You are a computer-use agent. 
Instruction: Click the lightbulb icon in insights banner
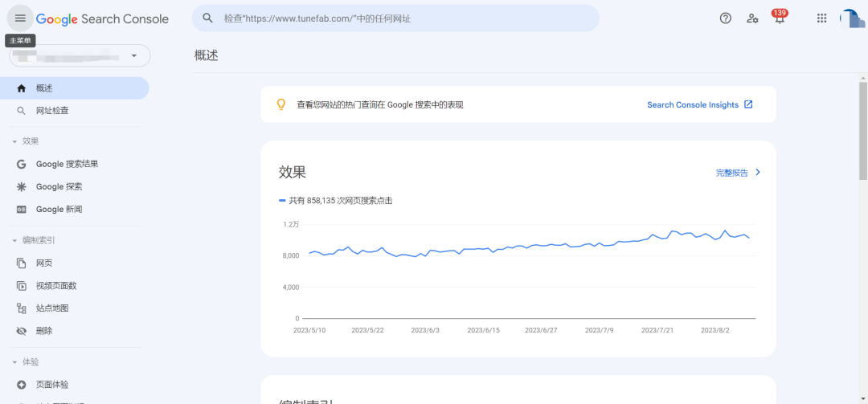click(x=281, y=104)
